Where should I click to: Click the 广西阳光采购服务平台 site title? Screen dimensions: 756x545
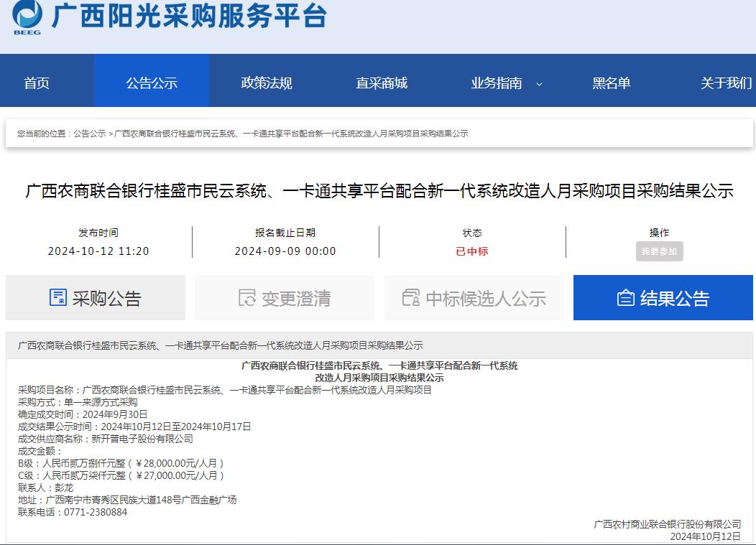click(x=190, y=15)
